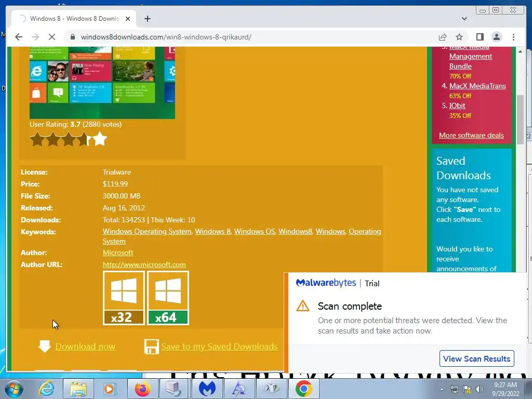The height and width of the screenshot is (399, 532).
Task: Click the forward navigation arrow
Action: pyautogui.click(x=35, y=37)
